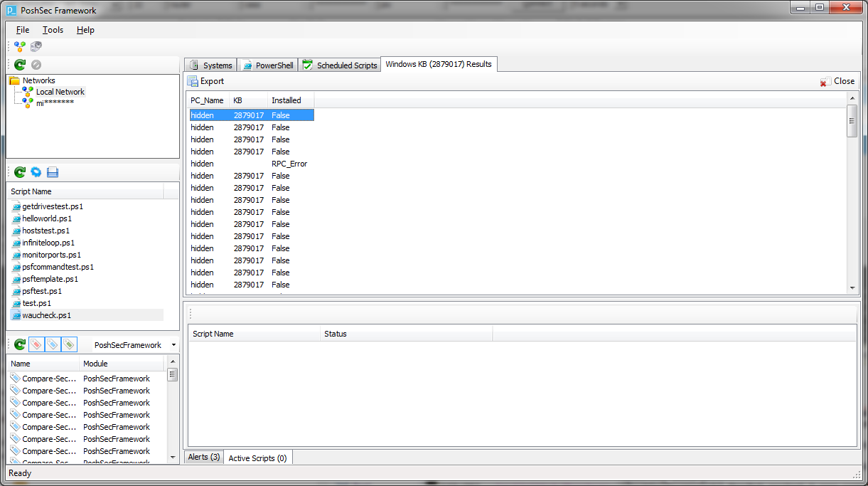This screenshot has height=486, width=868.
Task: Switch to the Scheduled Scripts tab
Action: (339, 65)
